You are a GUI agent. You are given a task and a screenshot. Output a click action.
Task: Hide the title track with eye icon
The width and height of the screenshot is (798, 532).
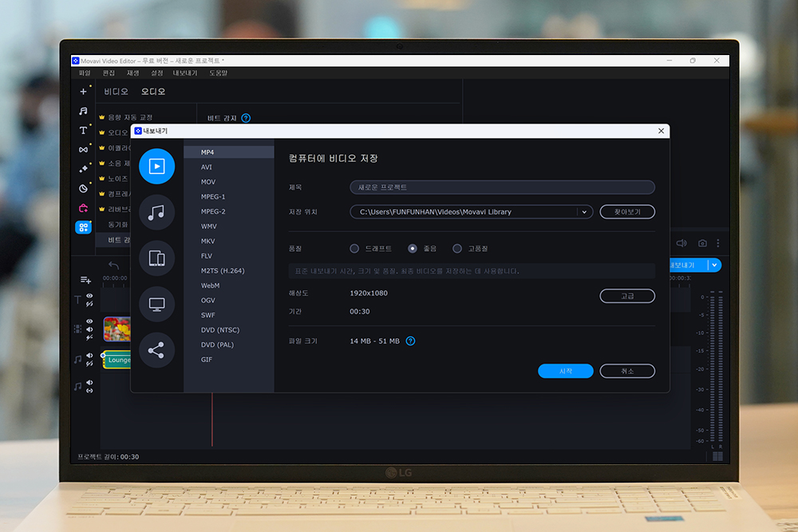pyautogui.click(x=89, y=296)
